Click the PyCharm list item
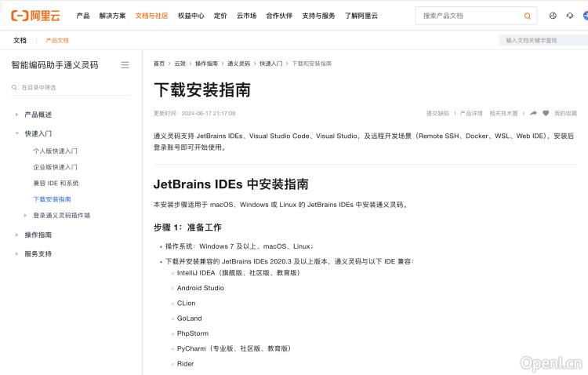Image resolution: width=588 pixels, height=375 pixels. [x=234, y=348]
